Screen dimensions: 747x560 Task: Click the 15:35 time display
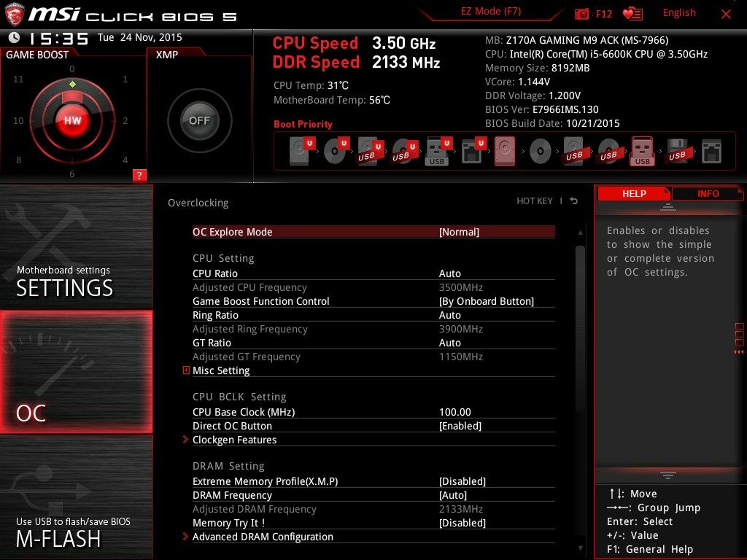pos(59,39)
